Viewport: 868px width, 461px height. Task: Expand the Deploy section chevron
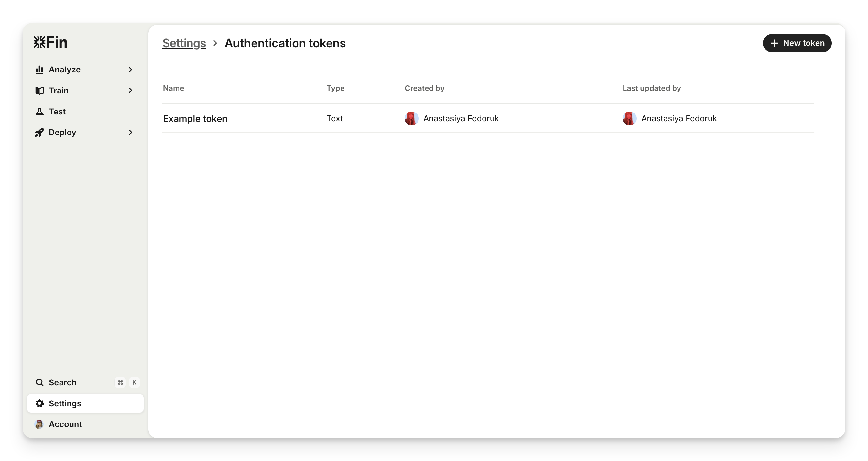pos(130,133)
